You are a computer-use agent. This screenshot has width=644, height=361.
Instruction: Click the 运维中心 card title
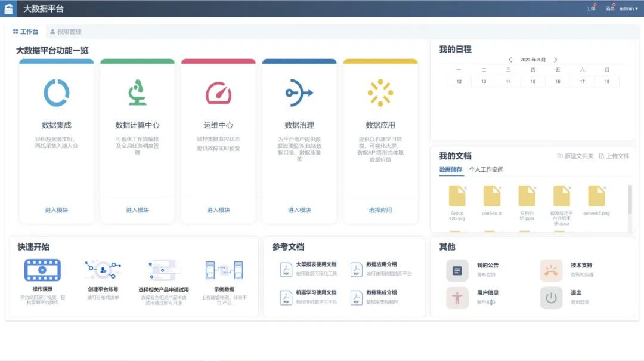[x=218, y=125]
